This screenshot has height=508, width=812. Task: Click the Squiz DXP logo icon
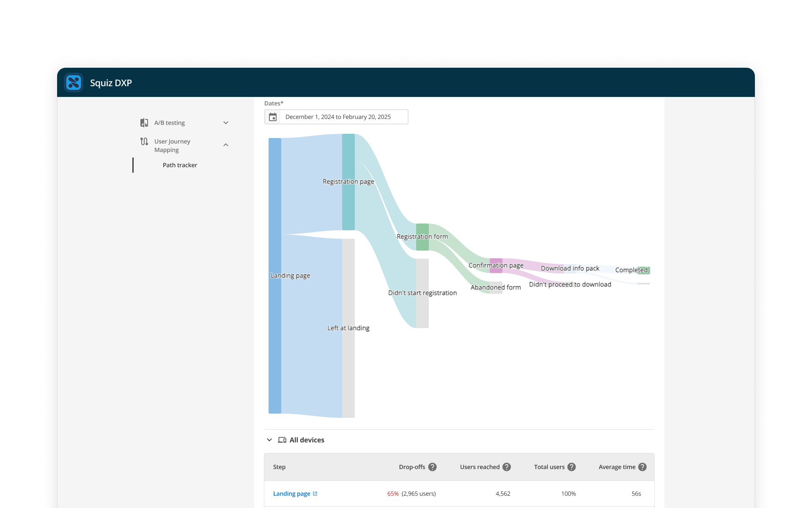[x=74, y=83]
